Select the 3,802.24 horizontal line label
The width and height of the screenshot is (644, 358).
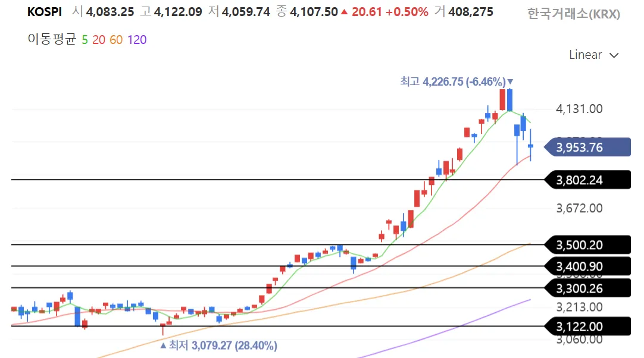click(x=587, y=180)
